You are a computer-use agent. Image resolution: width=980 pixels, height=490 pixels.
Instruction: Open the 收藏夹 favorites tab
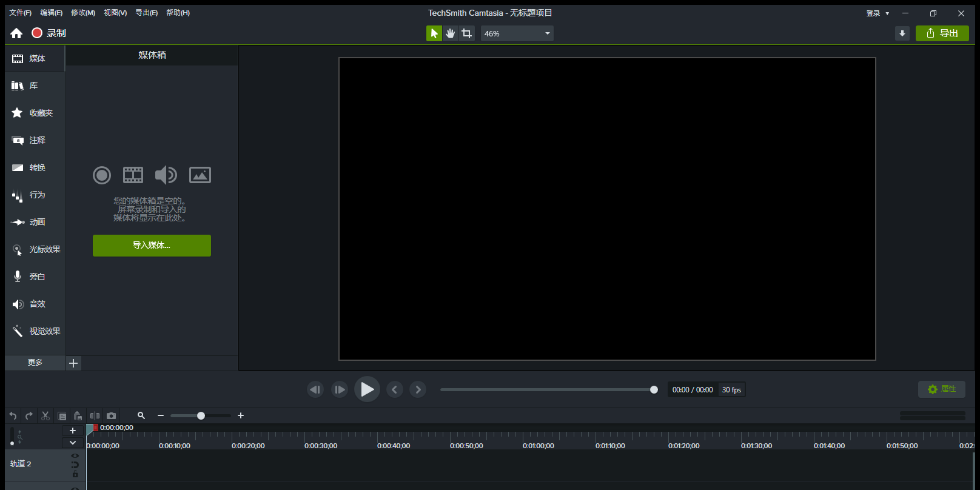tap(35, 113)
